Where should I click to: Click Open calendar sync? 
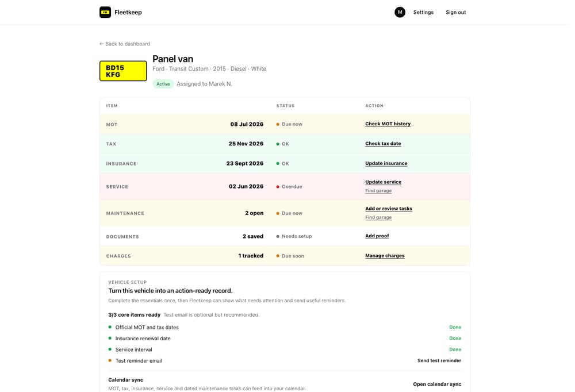pos(437,385)
